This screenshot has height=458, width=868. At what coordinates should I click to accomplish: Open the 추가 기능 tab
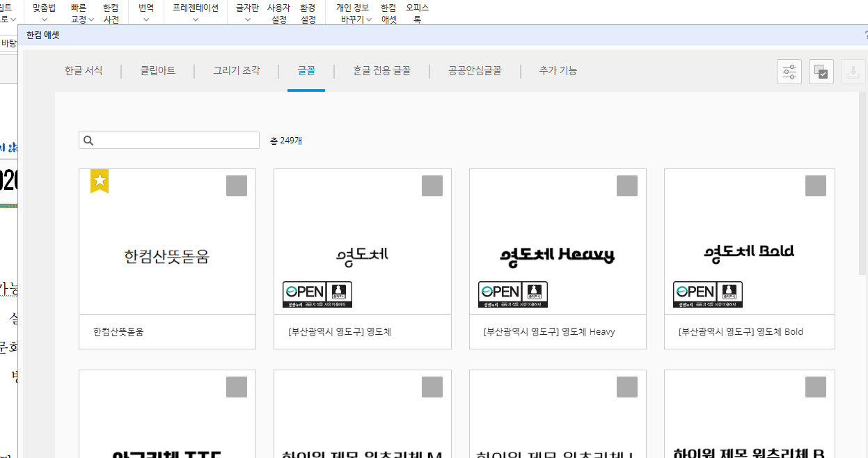point(558,71)
